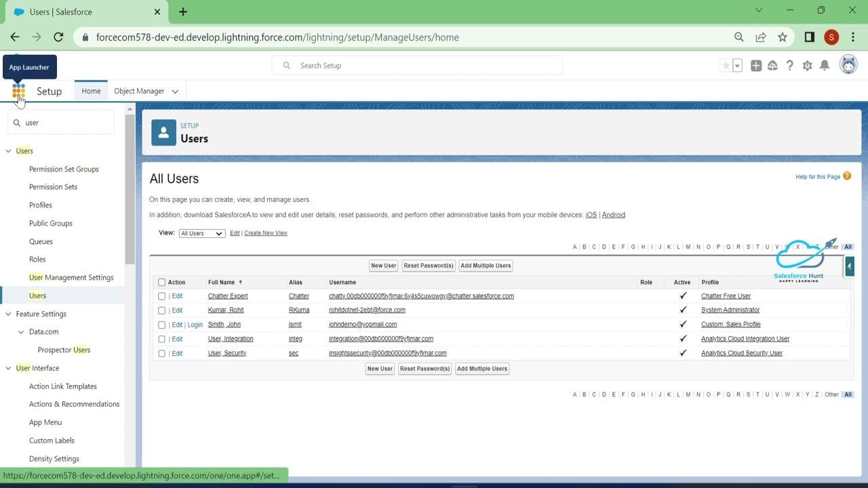Click the share page icon in address bar
The image size is (868, 488).
(761, 37)
